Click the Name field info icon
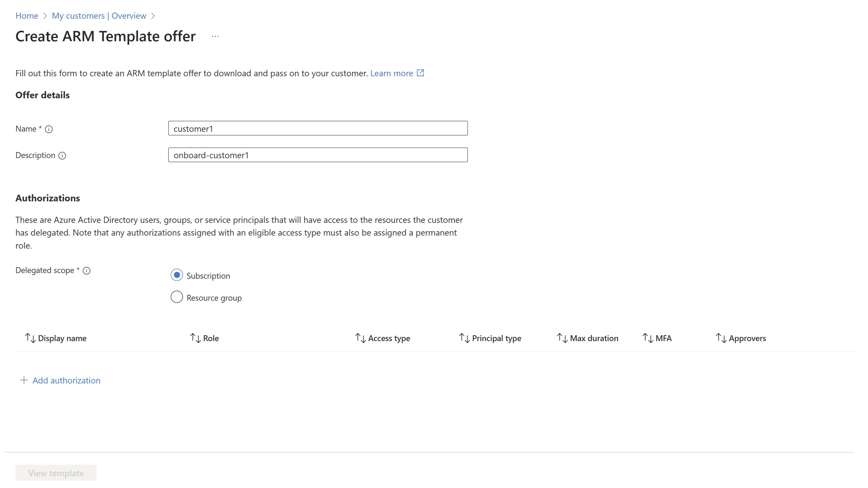This screenshot has width=868, height=488. coord(49,129)
